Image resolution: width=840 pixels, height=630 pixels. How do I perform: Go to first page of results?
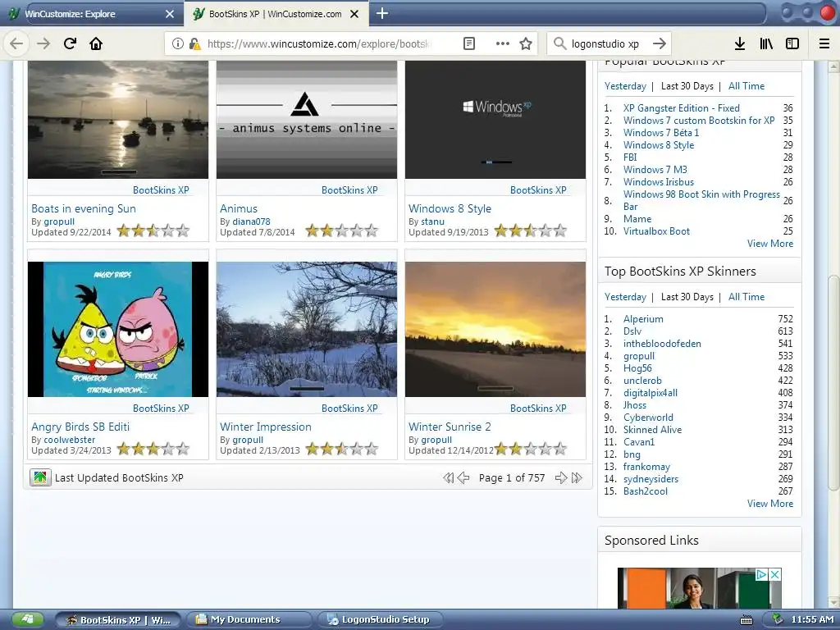[449, 478]
